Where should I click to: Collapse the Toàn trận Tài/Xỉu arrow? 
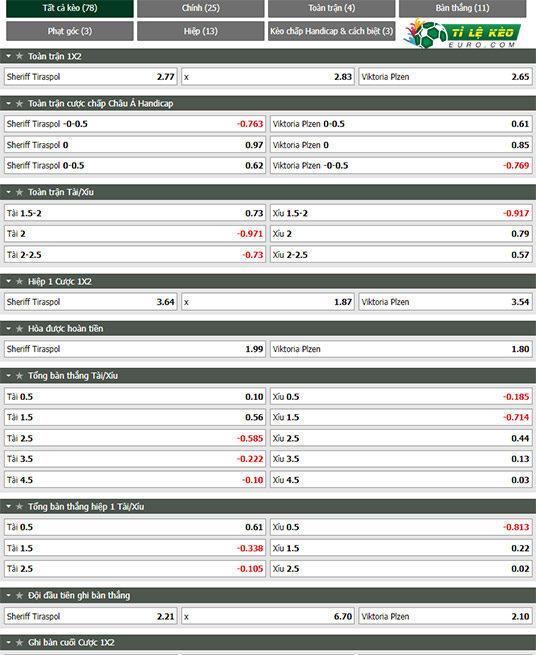click(8, 192)
